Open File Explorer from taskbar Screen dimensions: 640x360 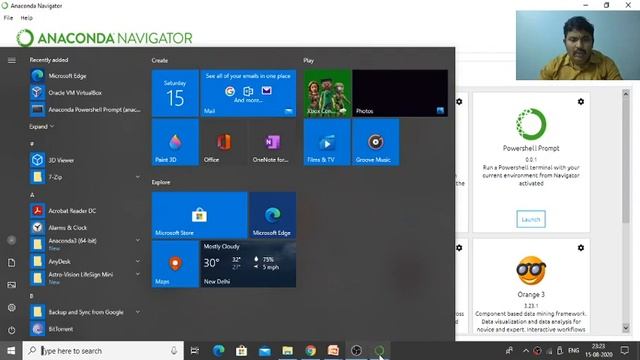[x=287, y=351]
